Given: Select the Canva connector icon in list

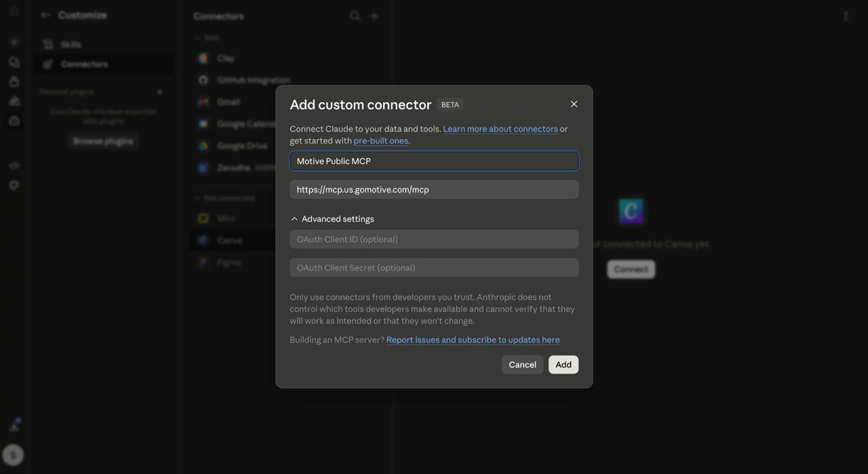Looking at the screenshot, I should coord(203,240).
